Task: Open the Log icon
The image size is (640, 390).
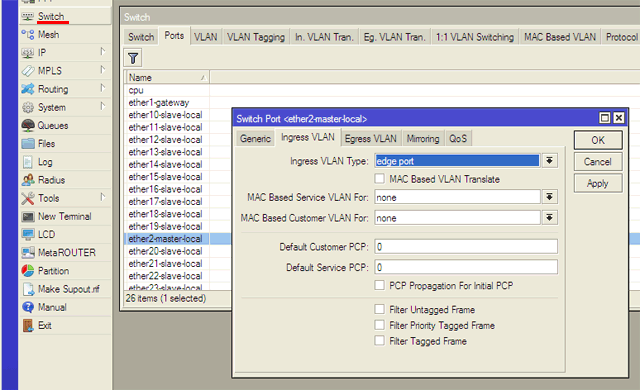Action: click(28, 162)
